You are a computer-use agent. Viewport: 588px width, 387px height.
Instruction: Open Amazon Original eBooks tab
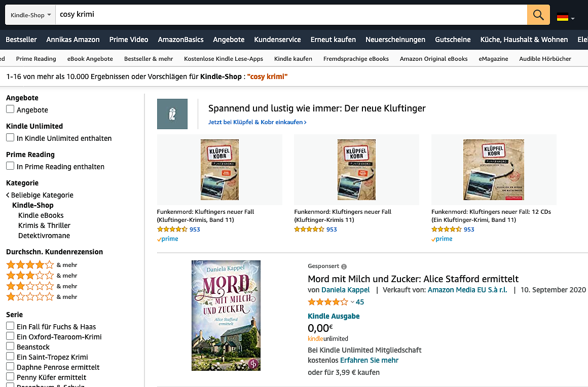tap(433, 59)
